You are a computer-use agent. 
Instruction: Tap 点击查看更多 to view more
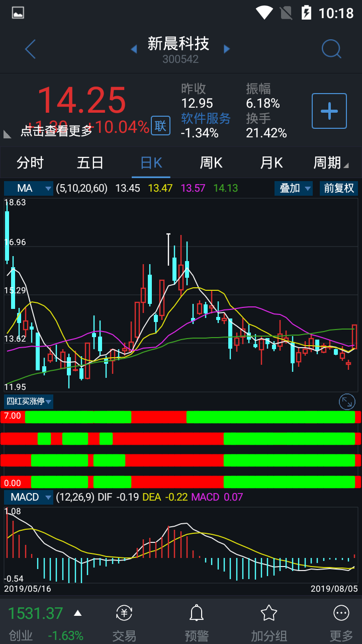(x=56, y=131)
